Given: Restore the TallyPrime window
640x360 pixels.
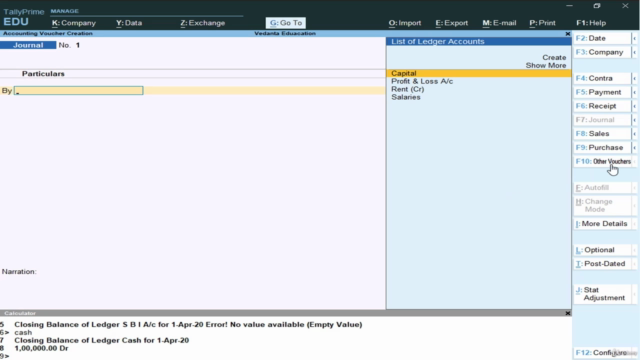Looking at the screenshot, I should pyautogui.click(x=597, y=6).
